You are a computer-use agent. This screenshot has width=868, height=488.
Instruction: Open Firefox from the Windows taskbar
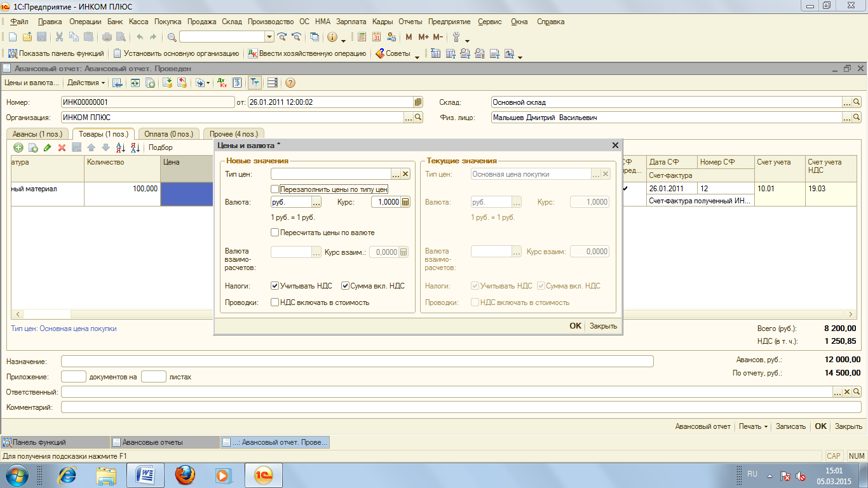point(184,475)
